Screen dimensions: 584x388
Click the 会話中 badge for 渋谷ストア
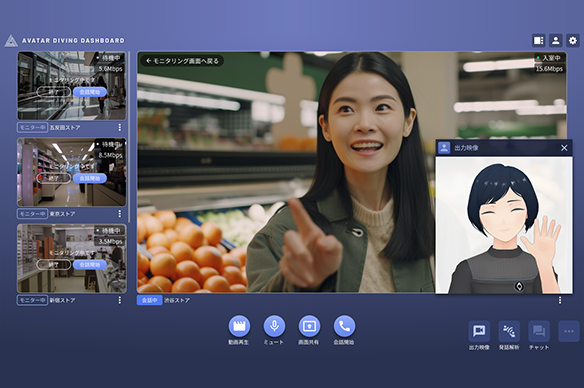pos(149,300)
